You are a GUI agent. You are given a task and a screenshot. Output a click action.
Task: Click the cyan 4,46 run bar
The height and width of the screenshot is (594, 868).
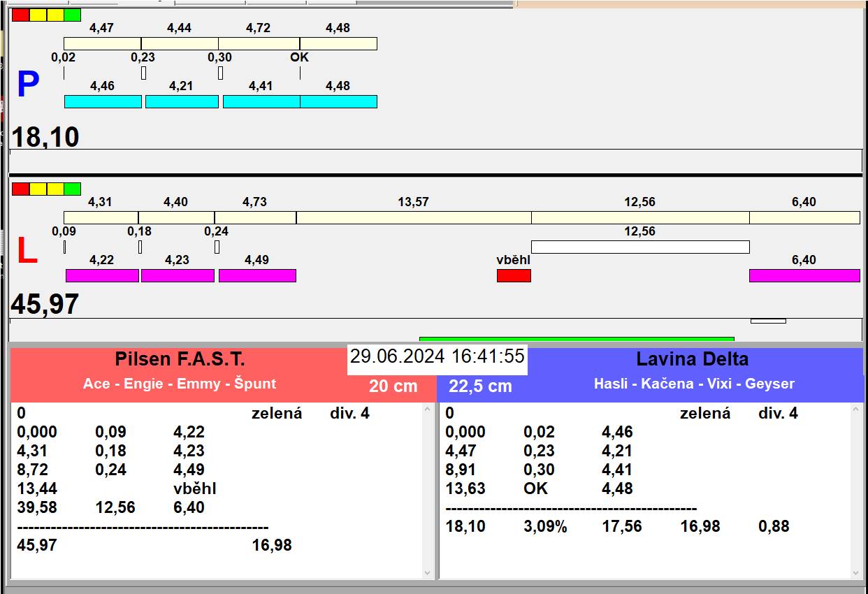tap(103, 101)
